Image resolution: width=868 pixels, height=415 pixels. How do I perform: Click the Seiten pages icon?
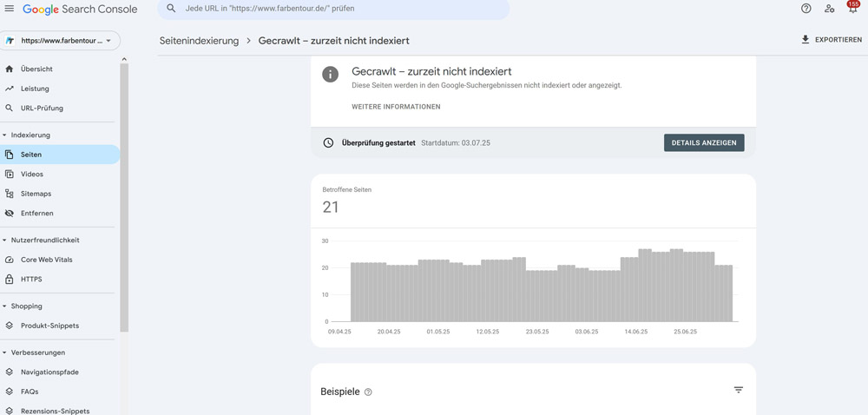9,155
